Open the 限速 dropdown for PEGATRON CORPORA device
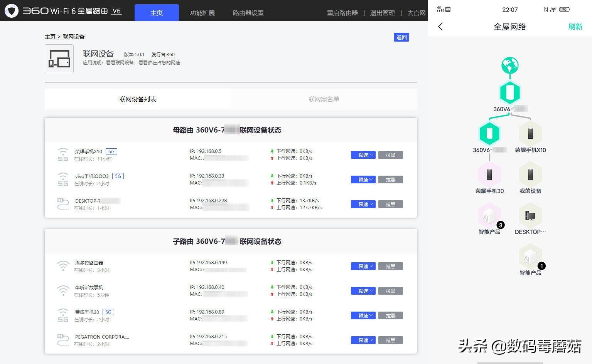This screenshot has width=592, height=364. 363,340
